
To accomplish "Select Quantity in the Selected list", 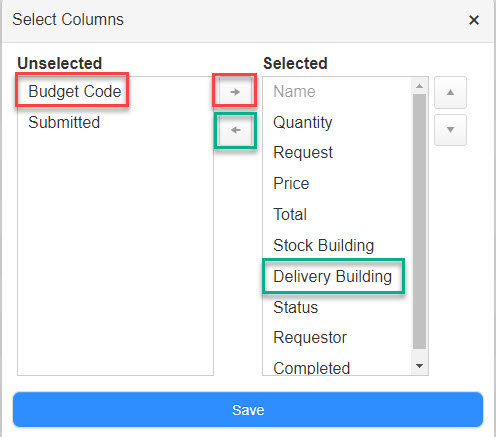I will [x=303, y=122].
